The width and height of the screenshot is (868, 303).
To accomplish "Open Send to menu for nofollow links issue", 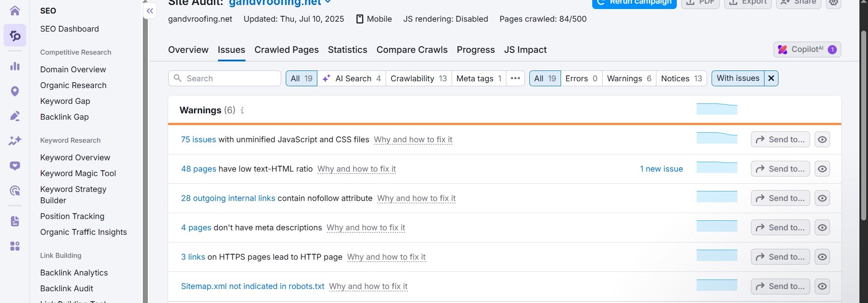I will pyautogui.click(x=780, y=198).
